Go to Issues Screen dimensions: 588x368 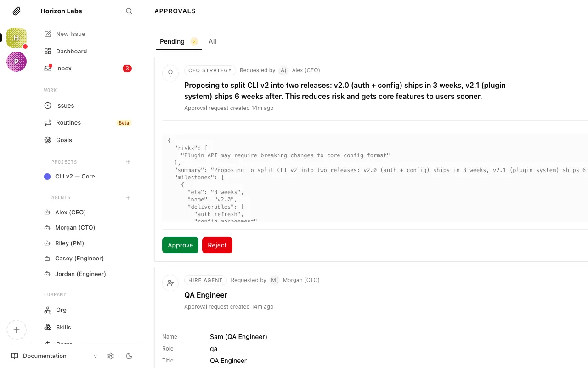point(88,105)
